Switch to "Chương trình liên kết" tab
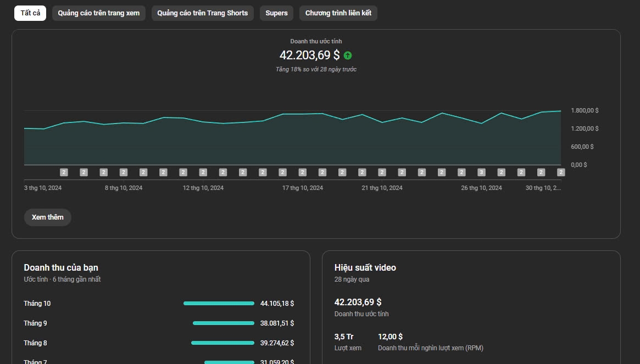Image resolution: width=640 pixels, height=364 pixels. pos(338,13)
